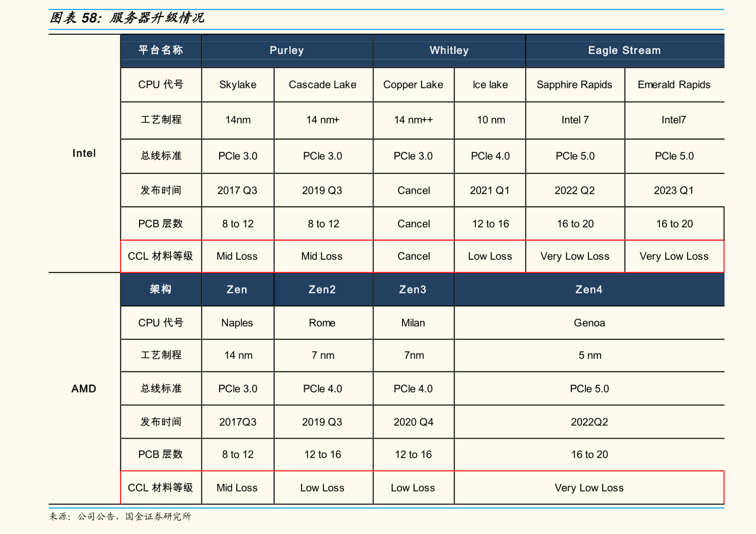Click '16 to 20' under Sapphire Rapids
This screenshot has width=756, height=534.
pos(575,224)
